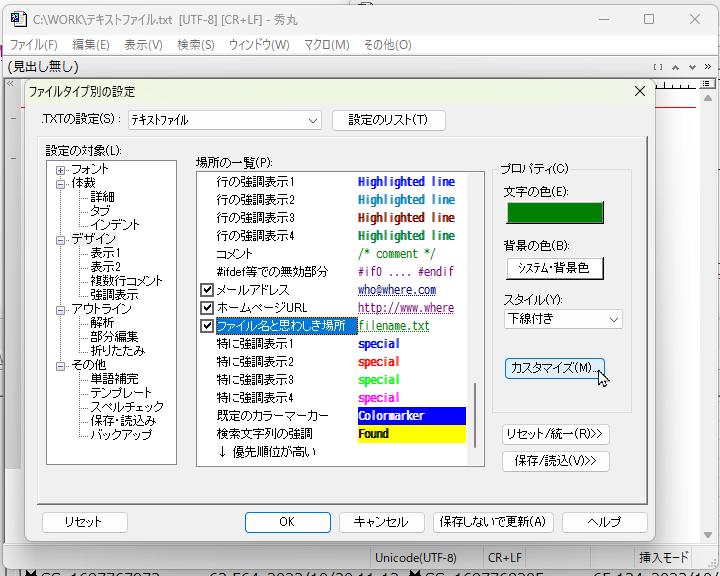Open the マクロ(M) menu

327,45
